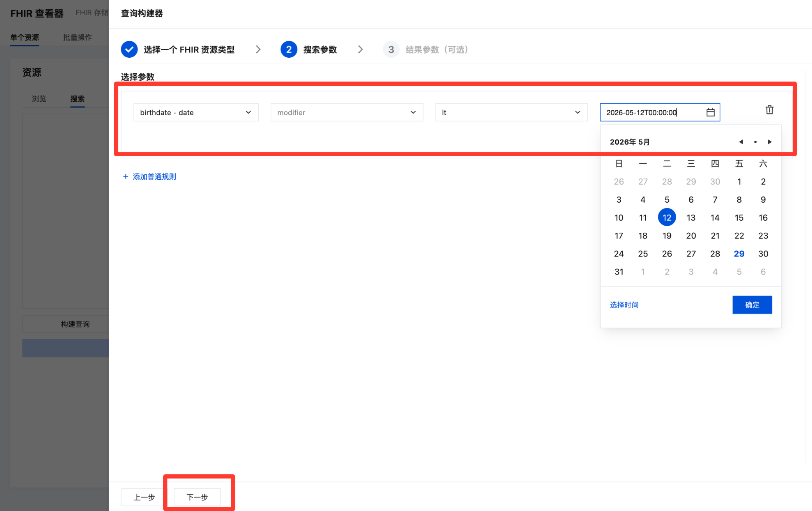The width and height of the screenshot is (812, 511).
Task: Select greyed June 6 in calendar
Action: [x=763, y=272]
